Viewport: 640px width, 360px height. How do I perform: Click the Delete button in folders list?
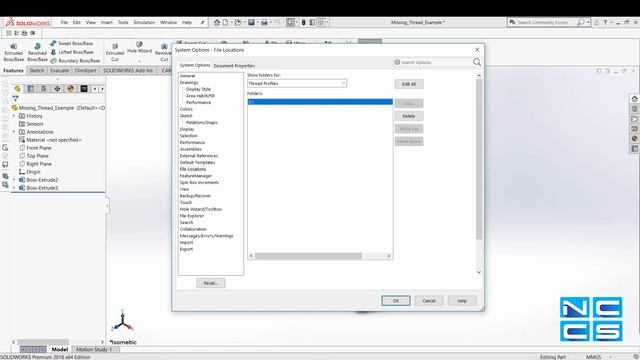409,116
